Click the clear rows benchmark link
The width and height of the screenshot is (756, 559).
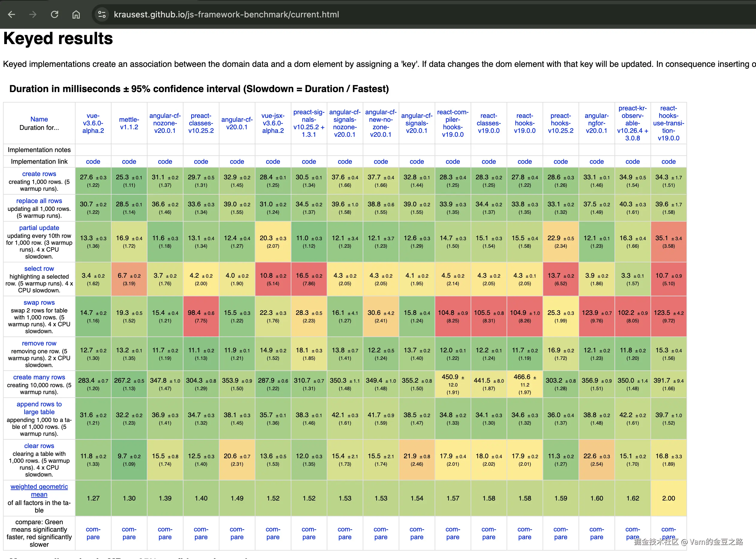(x=39, y=446)
